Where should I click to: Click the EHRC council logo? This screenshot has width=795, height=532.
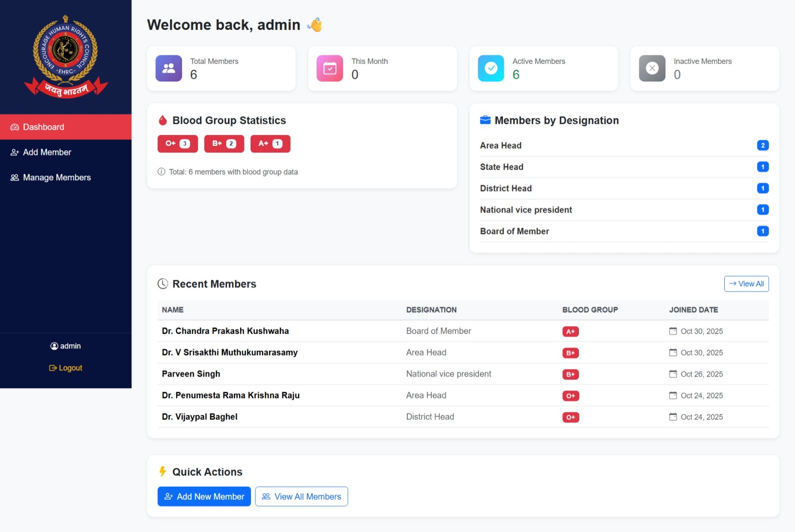(x=66, y=56)
